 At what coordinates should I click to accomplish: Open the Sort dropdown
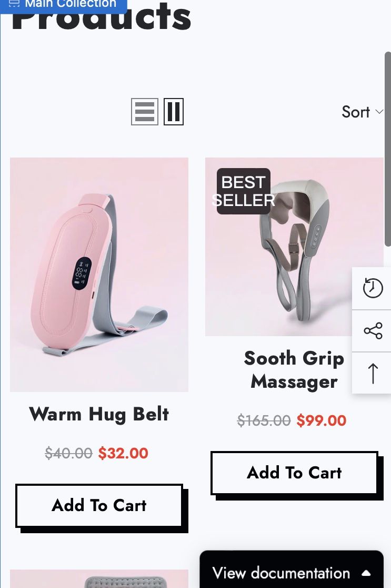362,112
